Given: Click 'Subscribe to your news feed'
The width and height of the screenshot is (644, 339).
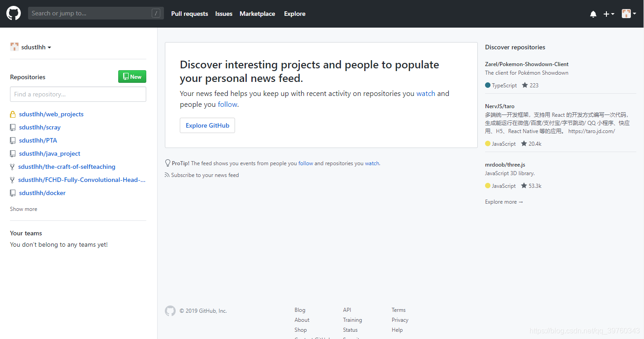Looking at the screenshot, I should click(x=205, y=175).
